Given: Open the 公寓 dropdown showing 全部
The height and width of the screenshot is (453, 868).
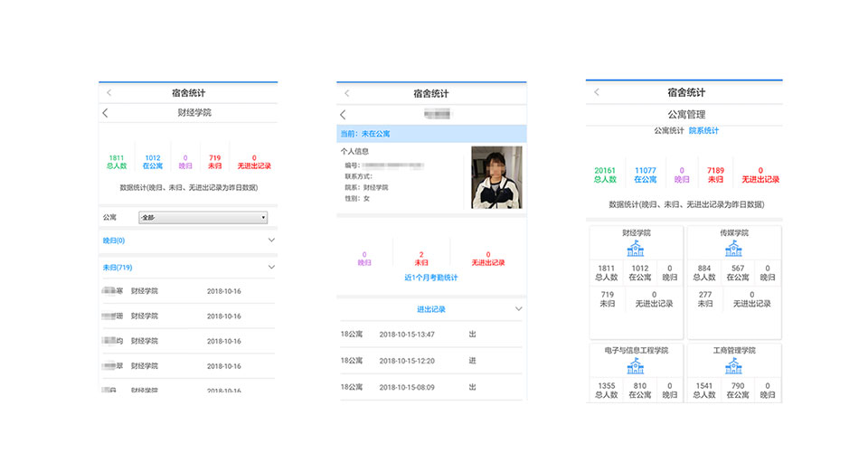Looking at the screenshot, I should 203,218.
